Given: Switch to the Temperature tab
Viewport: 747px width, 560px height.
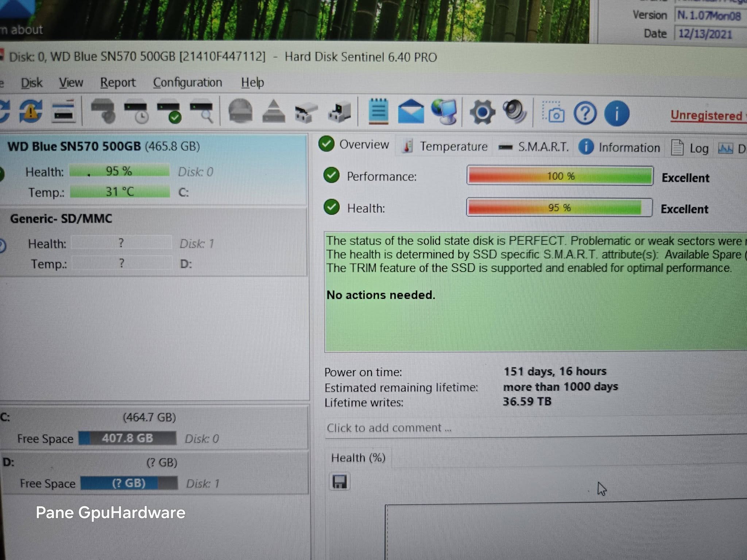Looking at the screenshot, I should (445, 147).
